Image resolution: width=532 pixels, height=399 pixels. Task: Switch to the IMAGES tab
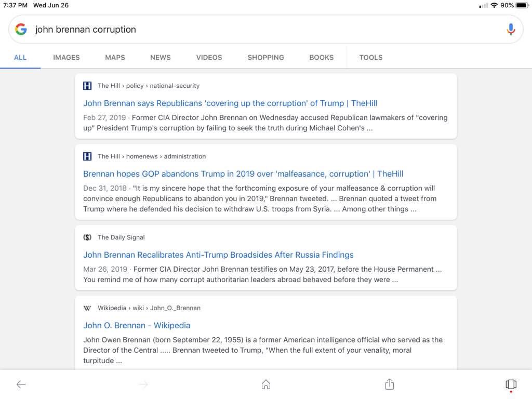point(66,57)
